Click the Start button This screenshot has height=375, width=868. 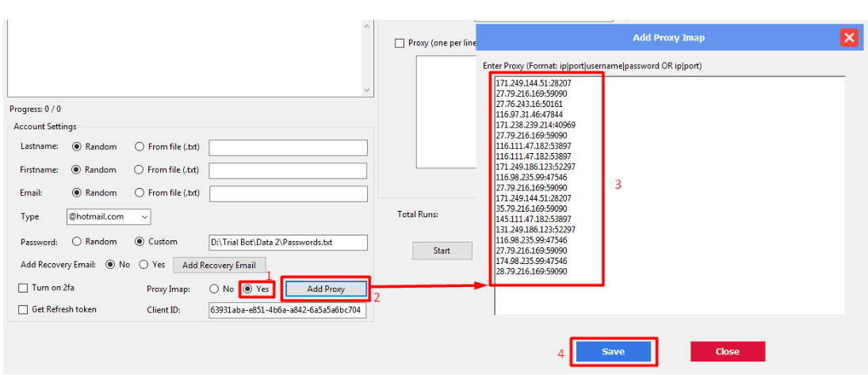[442, 251]
